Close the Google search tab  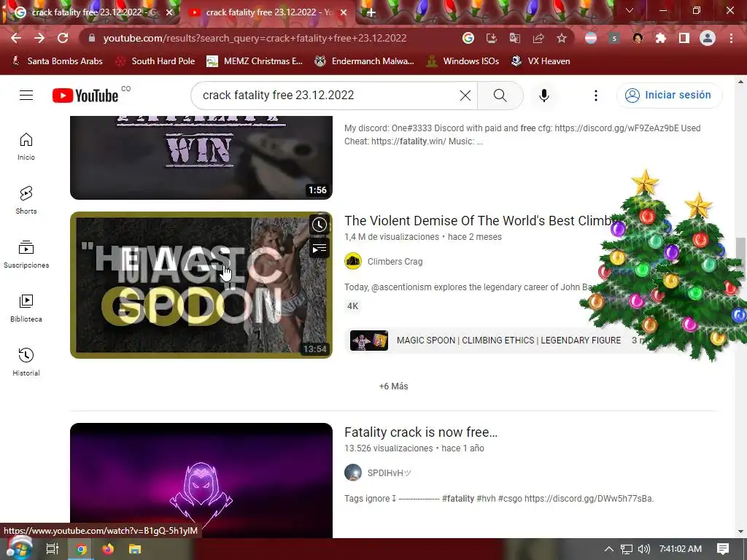point(169,12)
